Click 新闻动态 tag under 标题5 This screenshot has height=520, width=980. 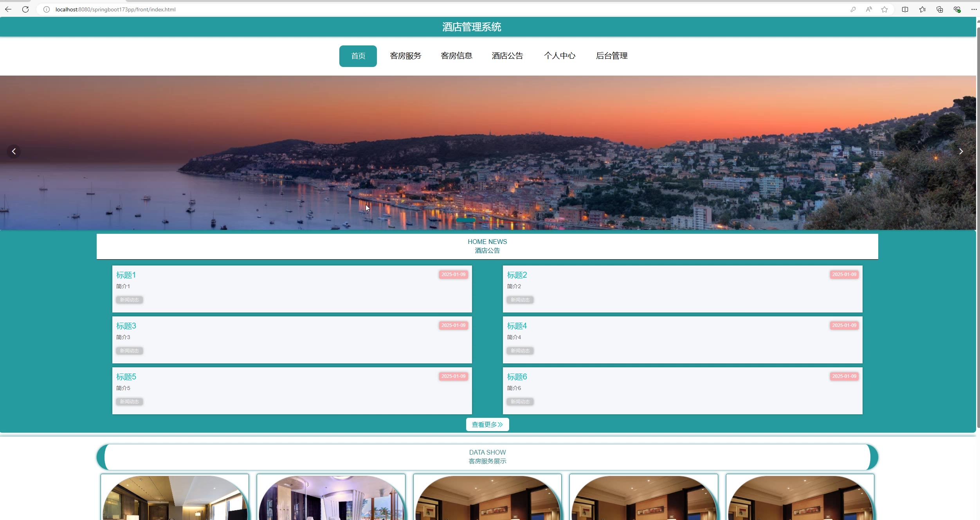click(130, 402)
